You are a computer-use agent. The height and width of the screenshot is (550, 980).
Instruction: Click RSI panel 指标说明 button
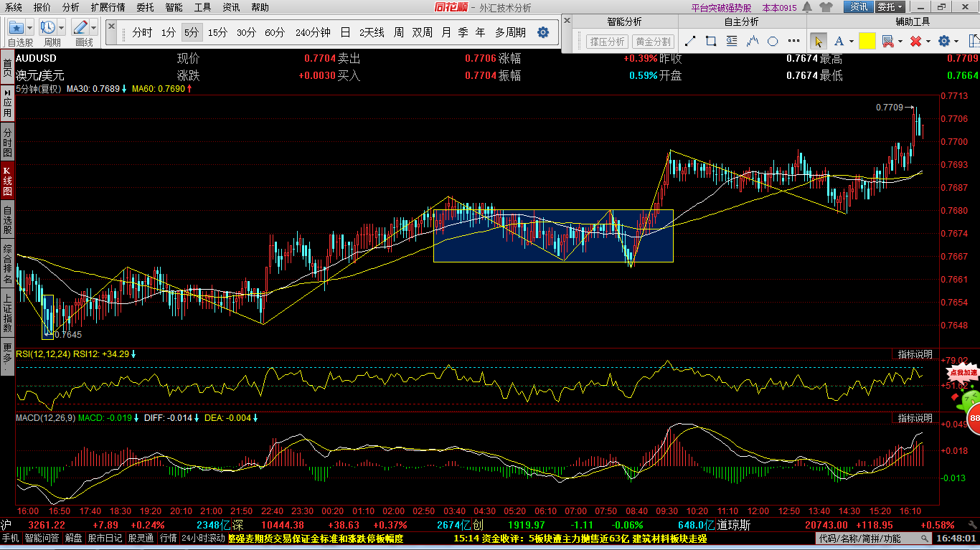915,354
